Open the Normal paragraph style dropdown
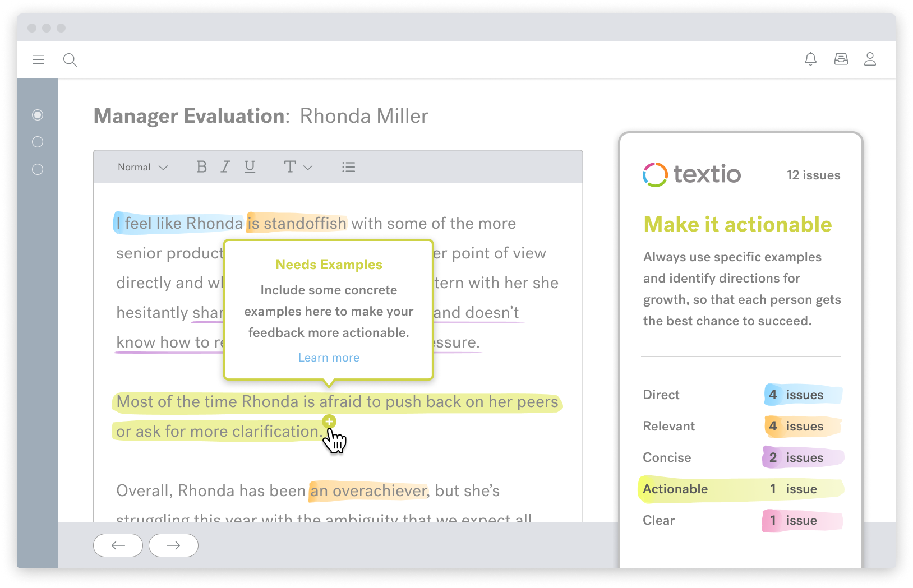This screenshot has width=913, height=588. (x=141, y=166)
